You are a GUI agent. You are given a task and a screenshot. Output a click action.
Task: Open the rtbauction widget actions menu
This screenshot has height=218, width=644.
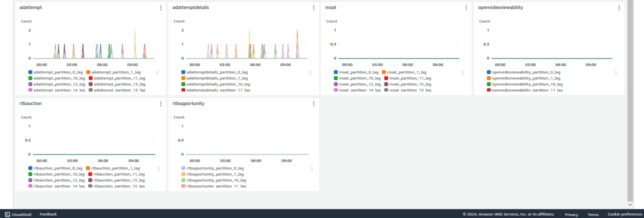coord(160,103)
